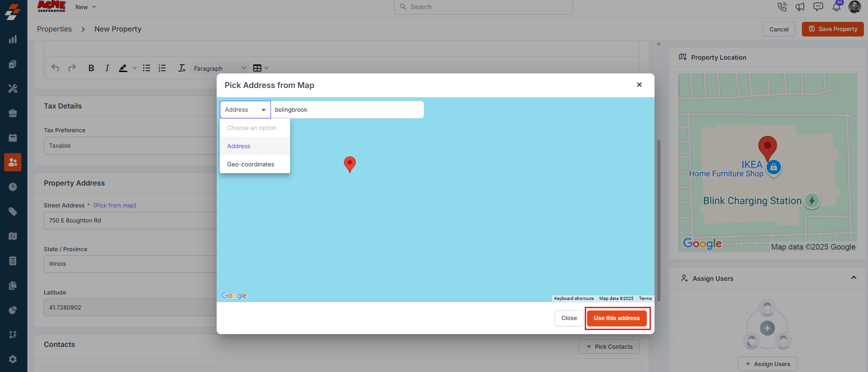
Task: Click the Blink Charging Station marker
Action: point(812,201)
